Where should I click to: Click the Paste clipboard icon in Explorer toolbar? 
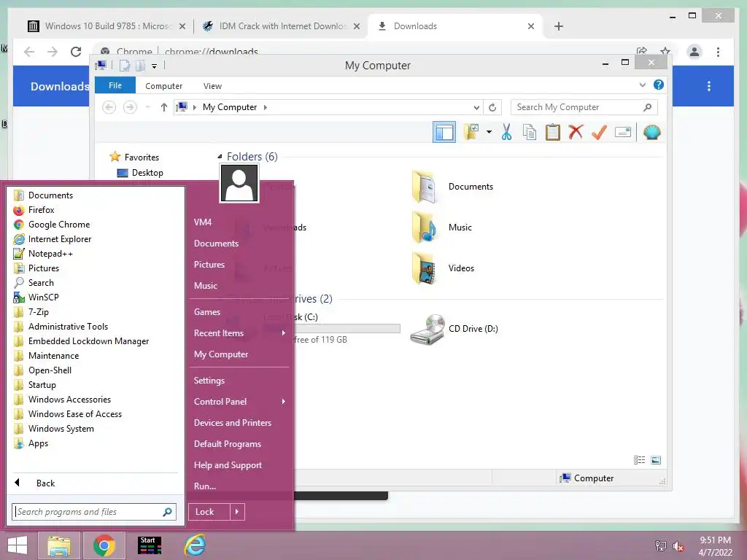[553, 132]
